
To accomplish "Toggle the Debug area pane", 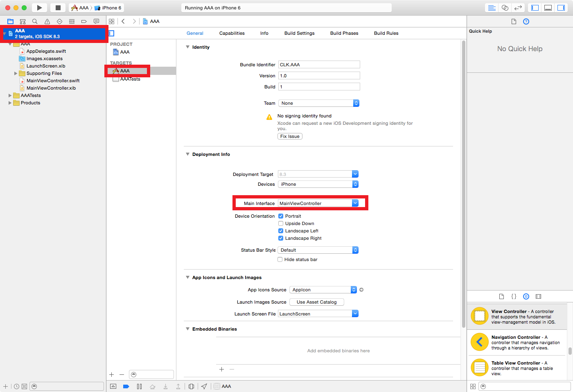I will [x=548, y=8].
